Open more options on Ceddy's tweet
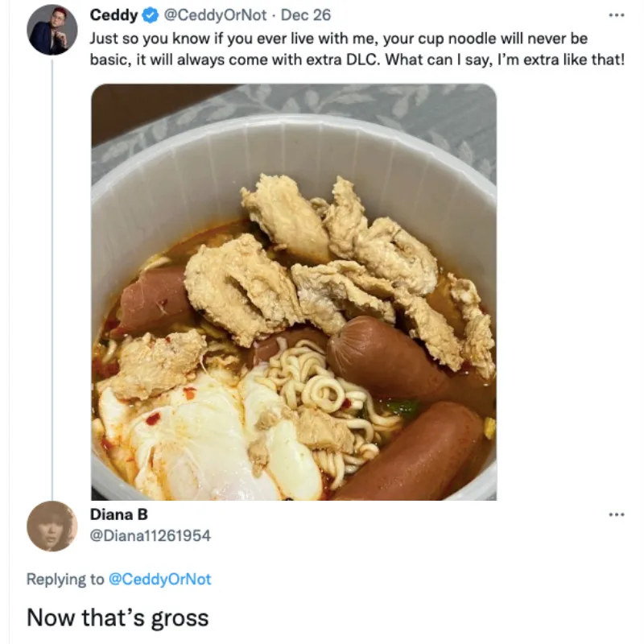Image resolution: width=644 pixels, height=644 pixels. (616, 15)
